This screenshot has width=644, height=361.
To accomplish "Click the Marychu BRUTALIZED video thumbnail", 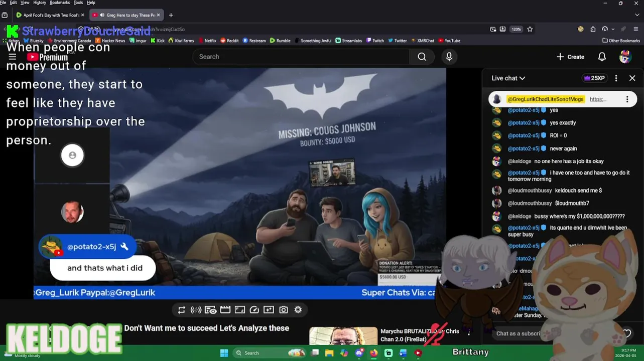I will coord(343,336).
